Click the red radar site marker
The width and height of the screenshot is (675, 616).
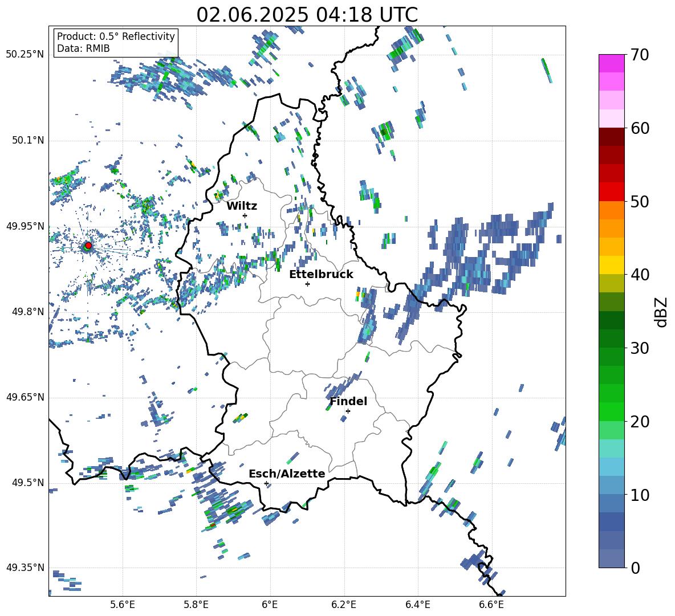pyautogui.click(x=88, y=246)
